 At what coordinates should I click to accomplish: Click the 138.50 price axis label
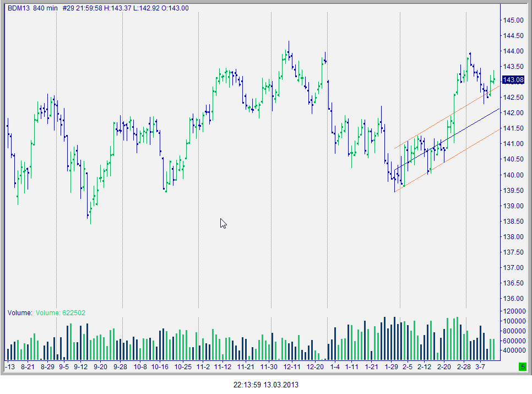tap(513, 222)
